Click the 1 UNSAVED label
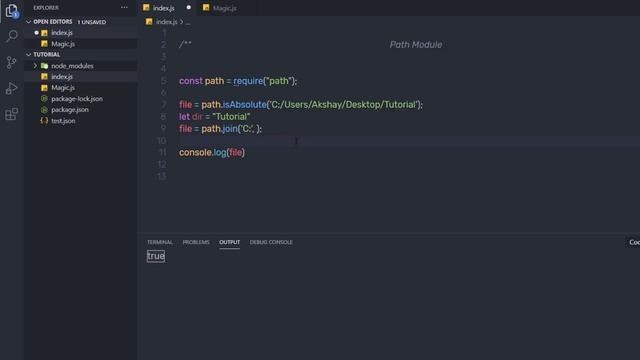Image resolution: width=640 pixels, height=360 pixels. [x=91, y=22]
